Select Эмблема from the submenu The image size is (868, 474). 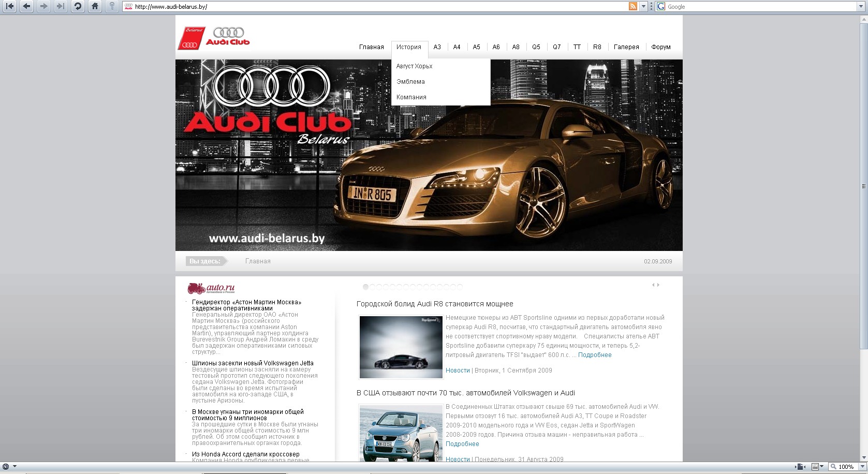410,82
